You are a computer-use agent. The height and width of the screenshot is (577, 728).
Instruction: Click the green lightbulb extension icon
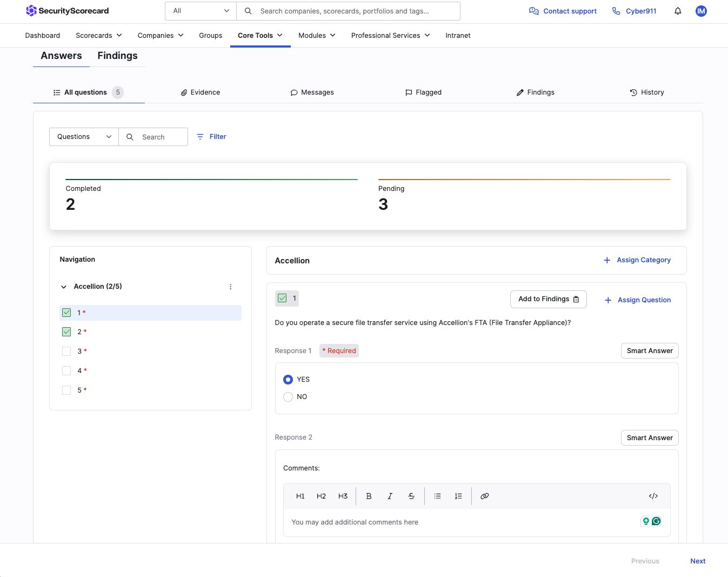(x=646, y=521)
